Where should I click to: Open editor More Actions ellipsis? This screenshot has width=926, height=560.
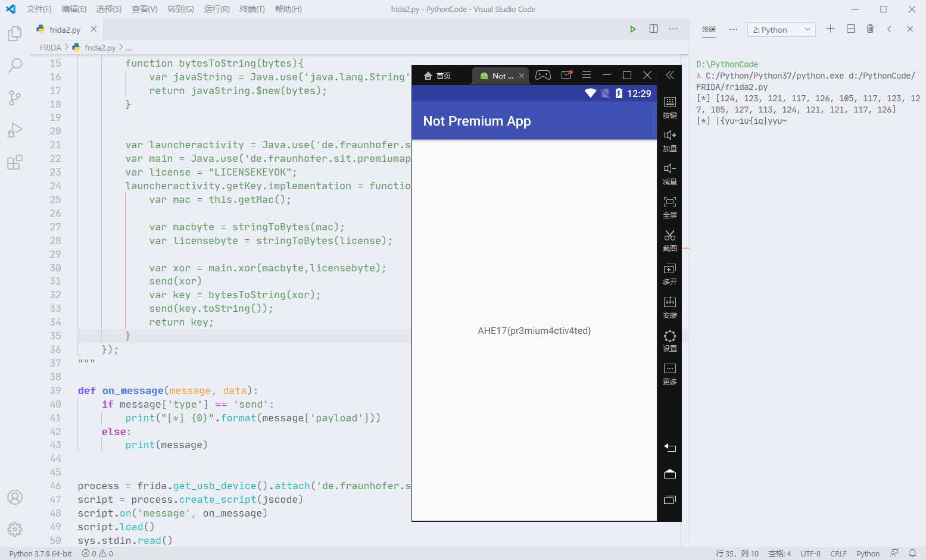(x=673, y=29)
